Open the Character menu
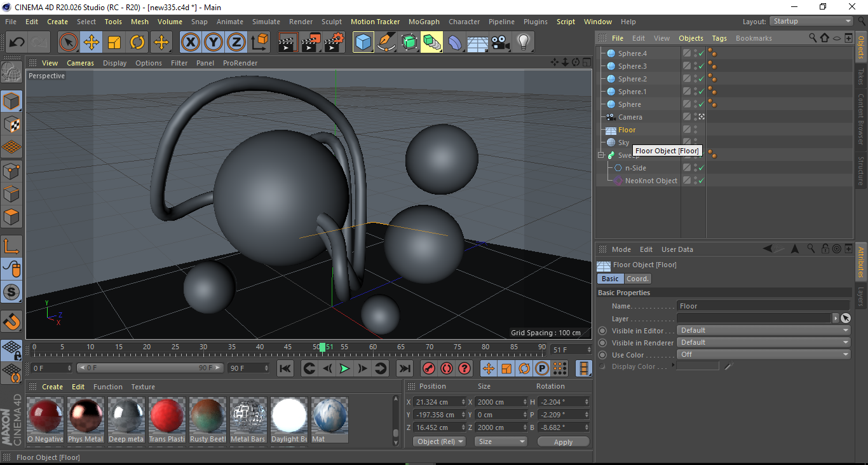868x465 pixels. [x=464, y=22]
